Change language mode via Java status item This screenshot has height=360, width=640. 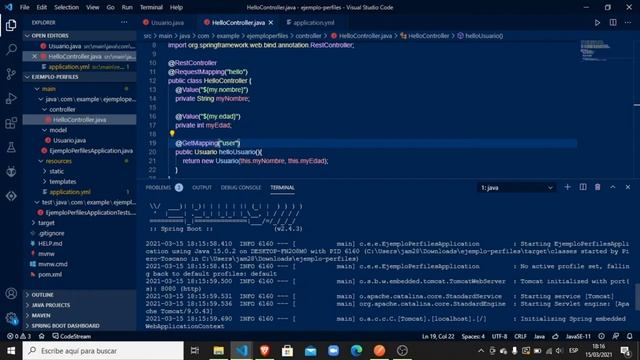(540, 336)
